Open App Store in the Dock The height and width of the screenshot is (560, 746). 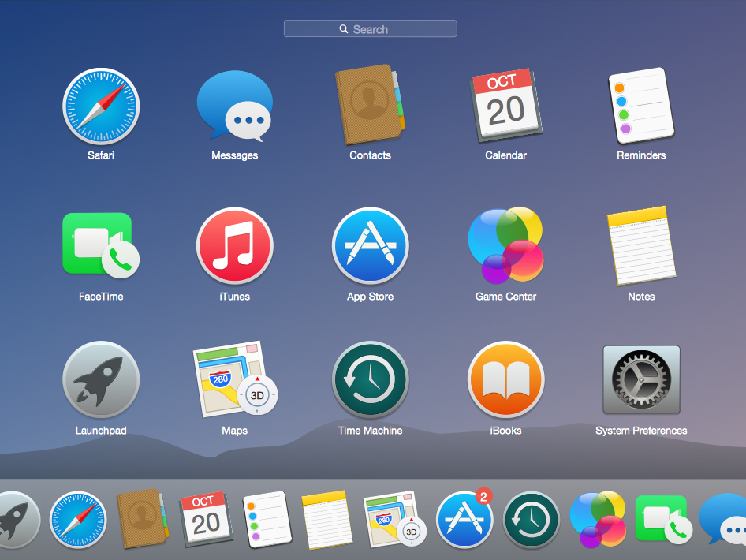coord(464,519)
